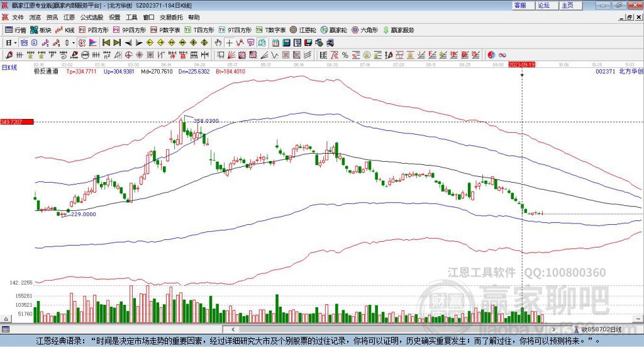644x347 pixels.
Task: Select the Gann fan lines tool
Action: pos(231,55)
